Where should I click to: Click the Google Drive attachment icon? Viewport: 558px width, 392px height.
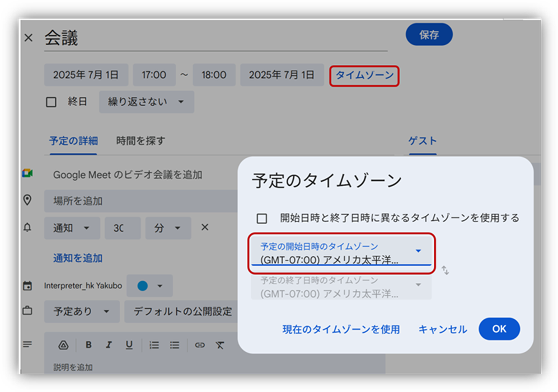(63, 345)
